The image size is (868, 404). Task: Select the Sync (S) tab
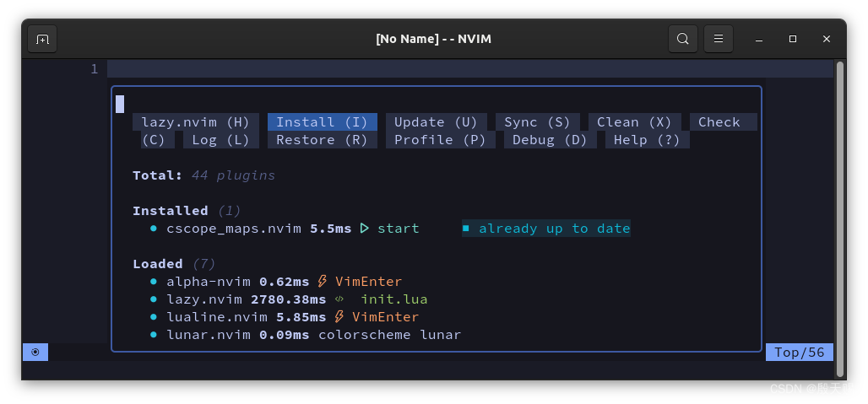coord(537,122)
